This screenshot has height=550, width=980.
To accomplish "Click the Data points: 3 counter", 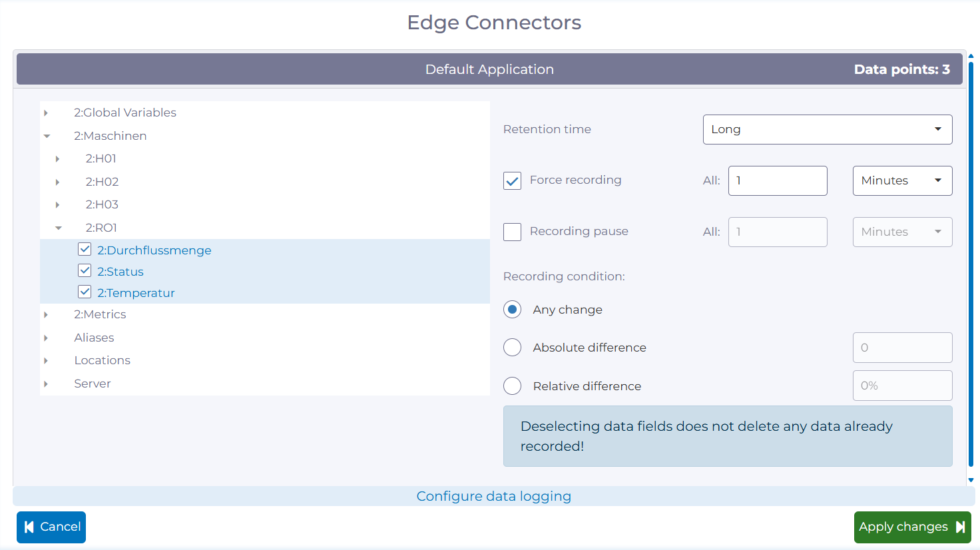I will [902, 69].
